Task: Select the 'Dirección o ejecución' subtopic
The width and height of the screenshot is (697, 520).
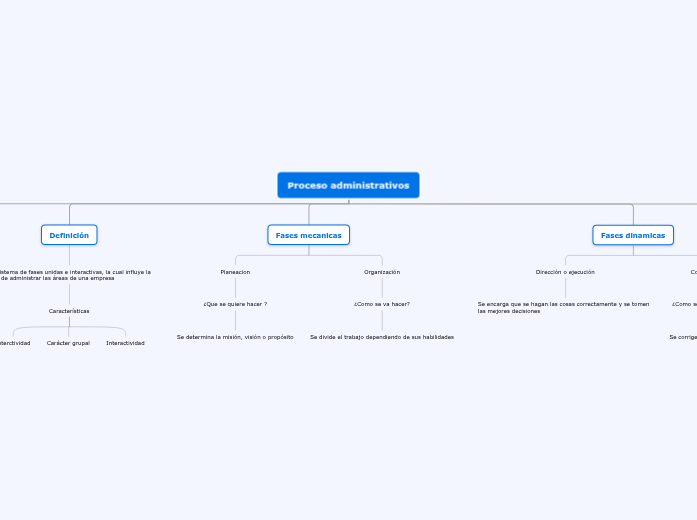Action: pos(565,272)
